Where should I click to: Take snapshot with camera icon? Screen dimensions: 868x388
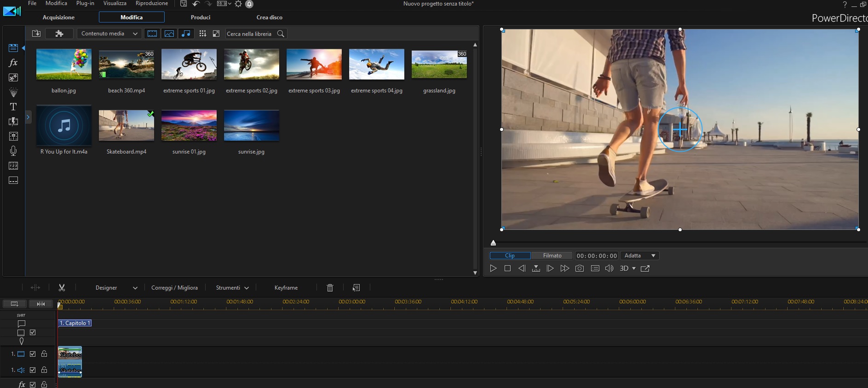point(580,268)
